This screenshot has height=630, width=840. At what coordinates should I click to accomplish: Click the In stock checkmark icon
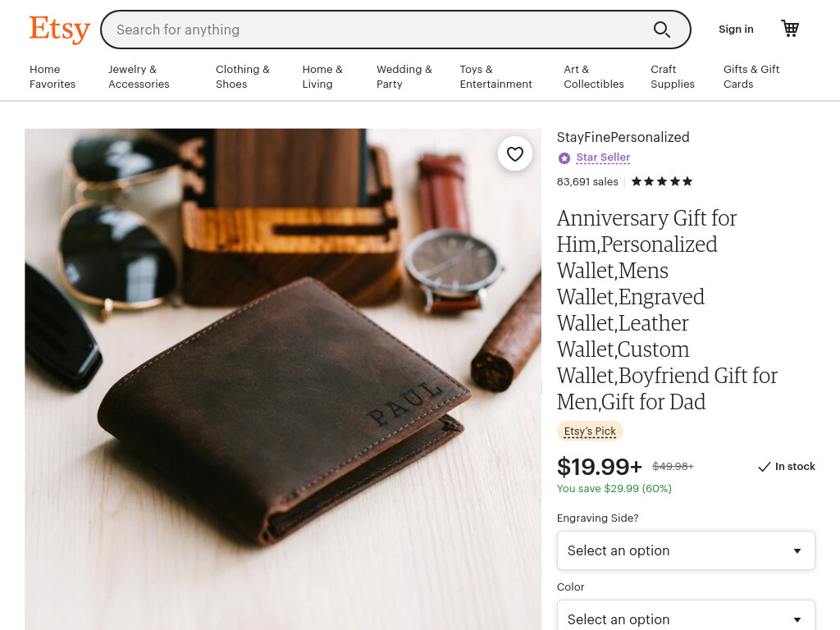(764, 467)
